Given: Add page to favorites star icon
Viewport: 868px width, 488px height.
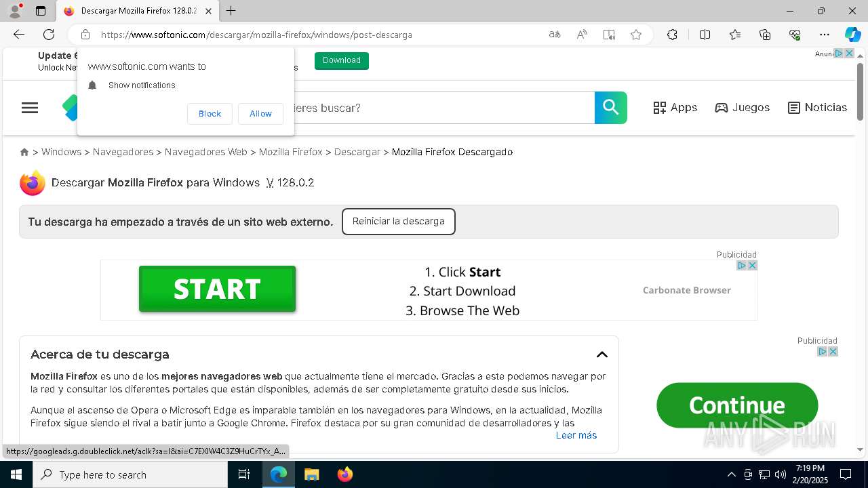Looking at the screenshot, I should pyautogui.click(x=636, y=35).
